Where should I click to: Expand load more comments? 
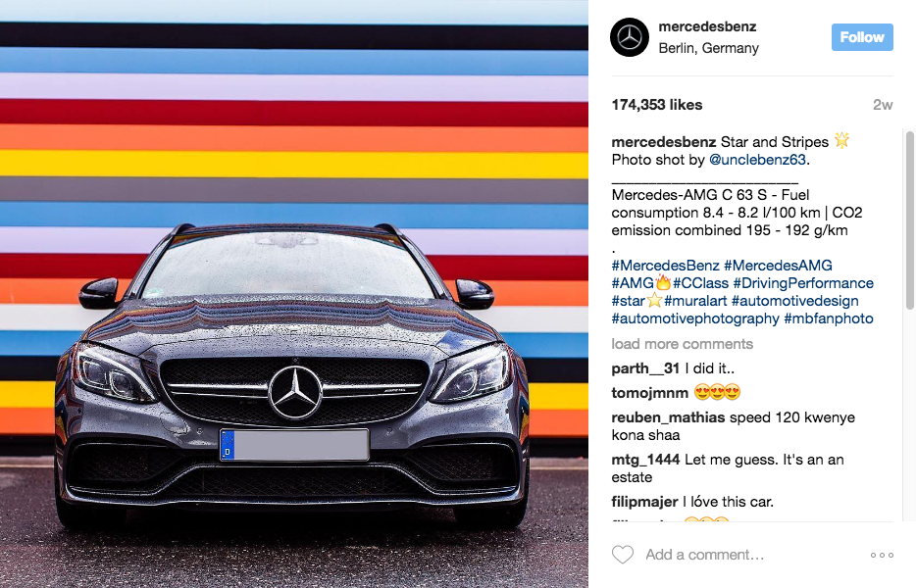[683, 344]
